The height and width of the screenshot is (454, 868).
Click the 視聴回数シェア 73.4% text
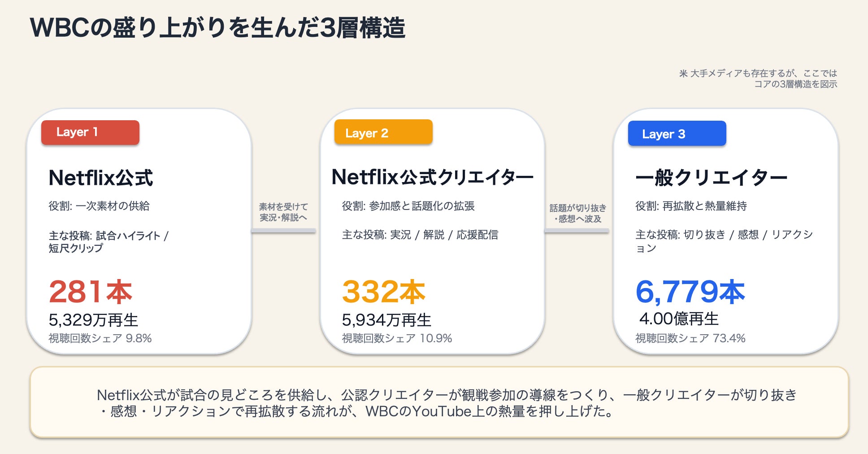690,338
